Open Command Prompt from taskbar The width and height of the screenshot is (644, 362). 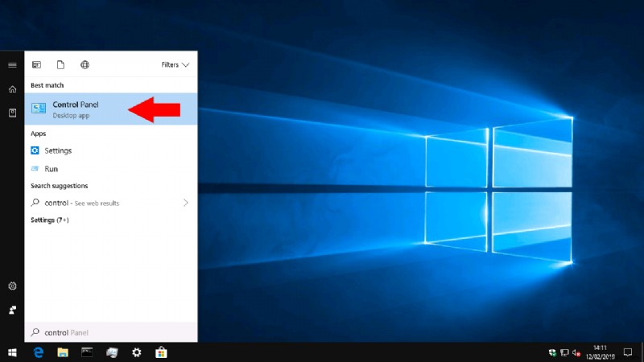click(87, 352)
